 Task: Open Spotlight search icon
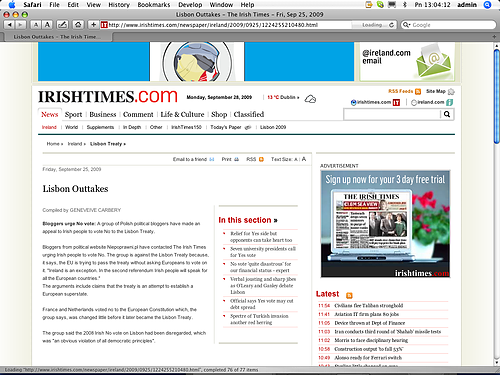point(487,5)
